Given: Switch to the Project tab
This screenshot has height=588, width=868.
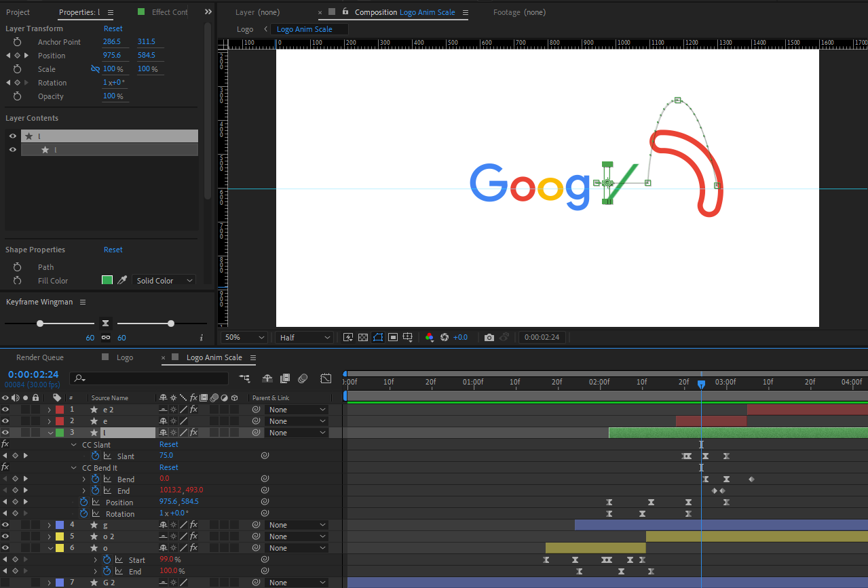Looking at the screenshot, I should coord(18,12).
